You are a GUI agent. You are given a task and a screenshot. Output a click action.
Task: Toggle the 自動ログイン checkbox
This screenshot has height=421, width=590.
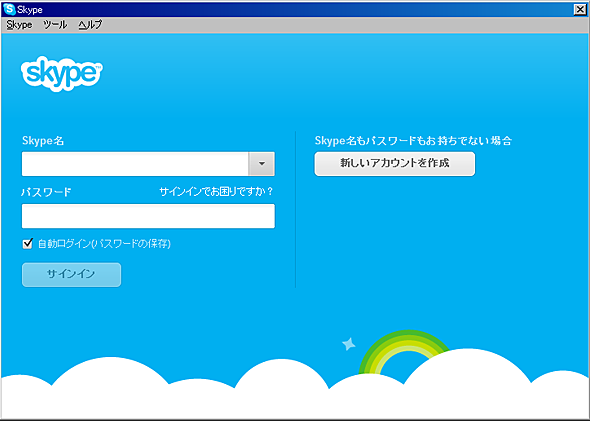point(27,244)
